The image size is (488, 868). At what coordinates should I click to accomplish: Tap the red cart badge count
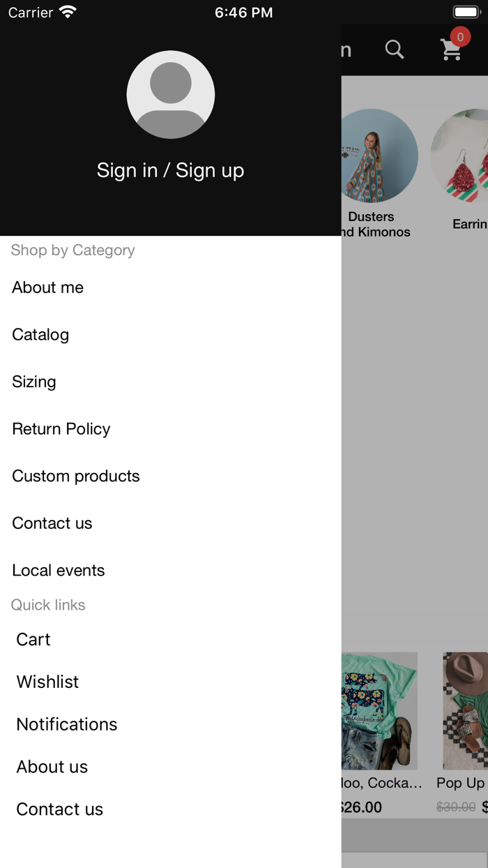(460, 37)
